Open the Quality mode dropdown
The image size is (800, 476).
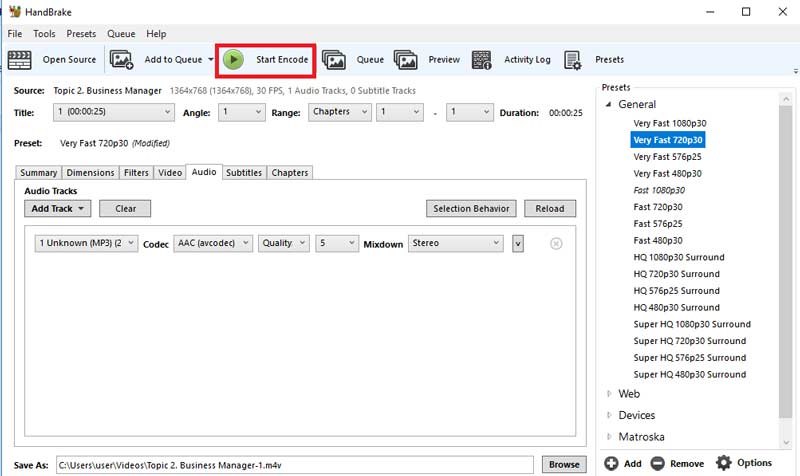[284, 243]
